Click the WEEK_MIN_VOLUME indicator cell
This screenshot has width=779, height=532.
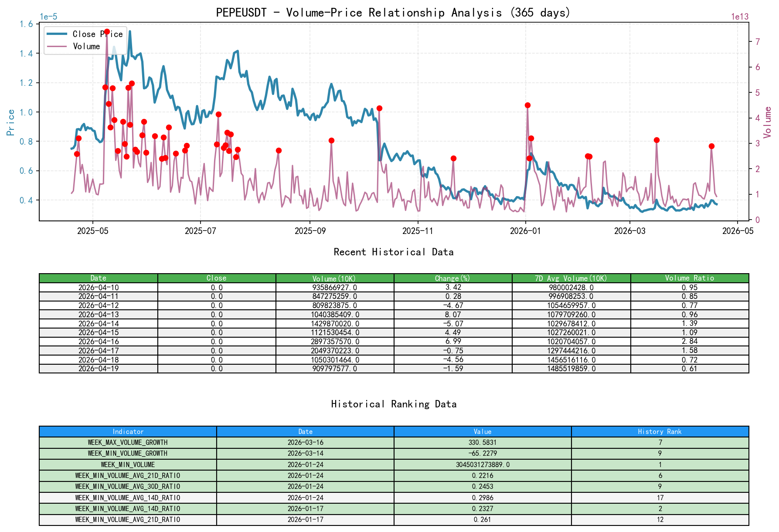tap(128, 465)
